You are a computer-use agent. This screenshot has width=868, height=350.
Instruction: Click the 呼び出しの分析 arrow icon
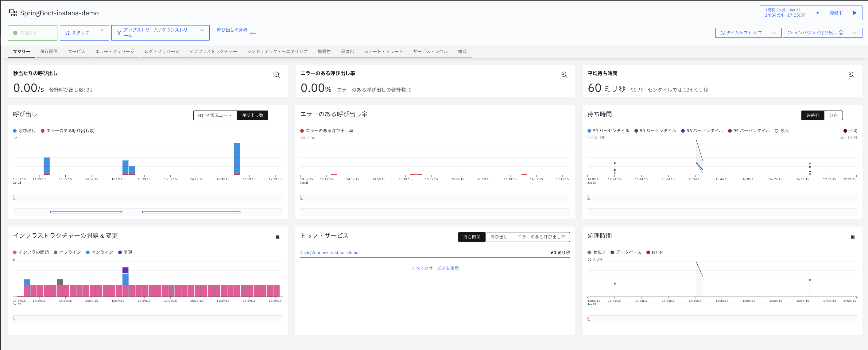[253, 33]
